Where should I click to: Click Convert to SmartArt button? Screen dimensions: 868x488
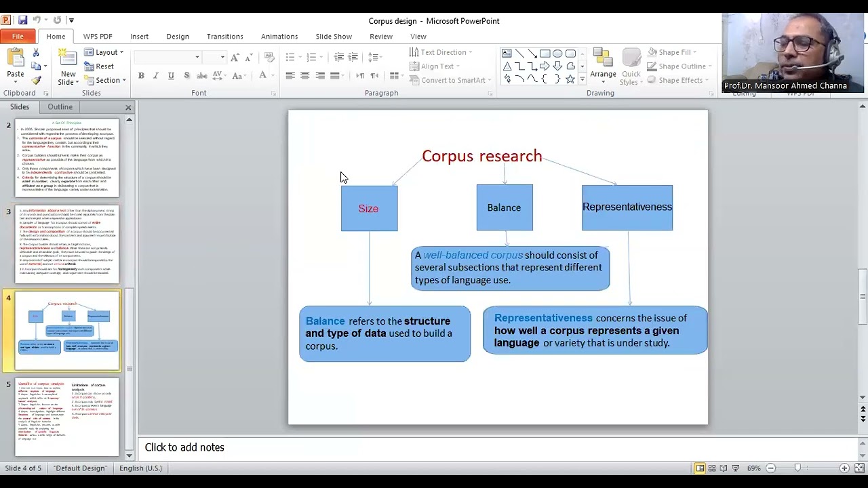click(x=451, y=80)
